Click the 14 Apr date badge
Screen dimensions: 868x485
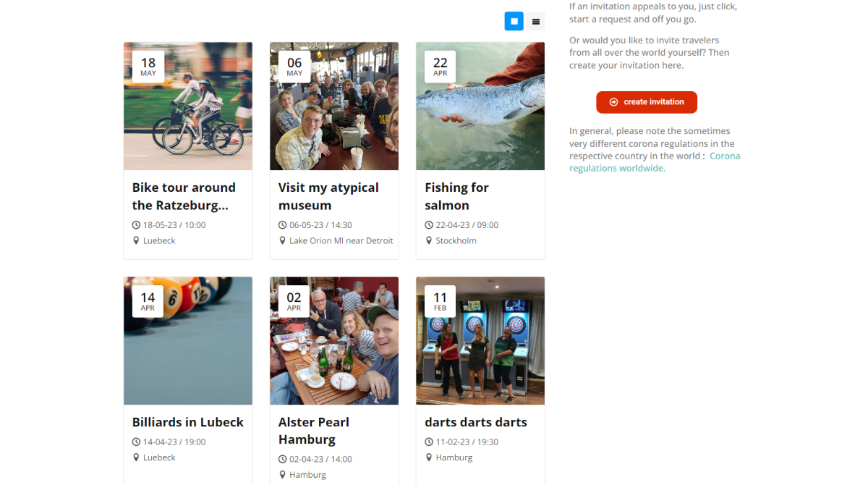[x=148, y=301]
